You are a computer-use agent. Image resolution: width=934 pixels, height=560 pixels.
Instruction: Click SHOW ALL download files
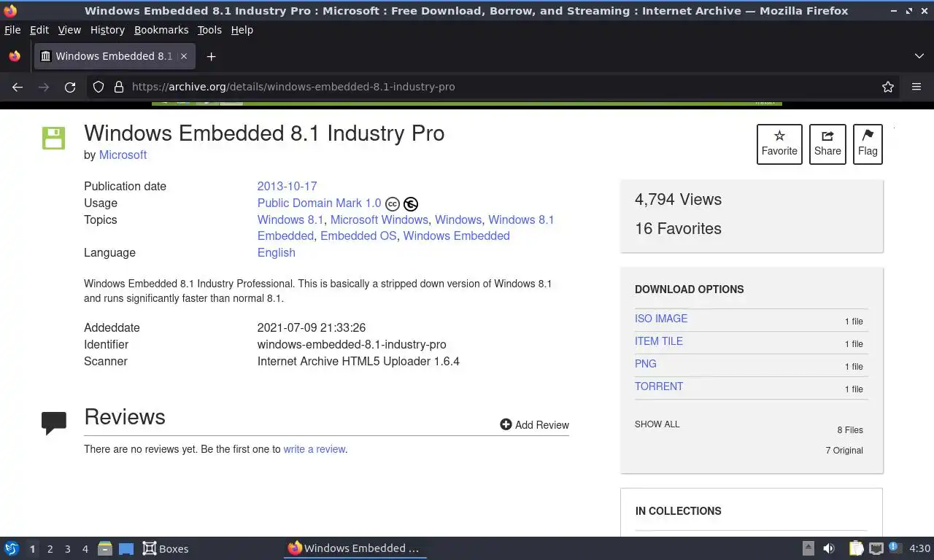(x=657, y=424)
